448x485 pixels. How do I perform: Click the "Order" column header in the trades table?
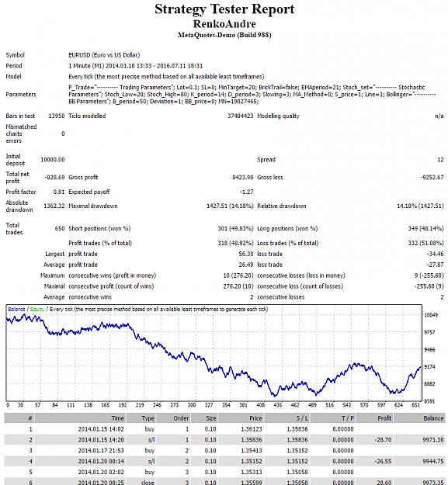[181, 418]
